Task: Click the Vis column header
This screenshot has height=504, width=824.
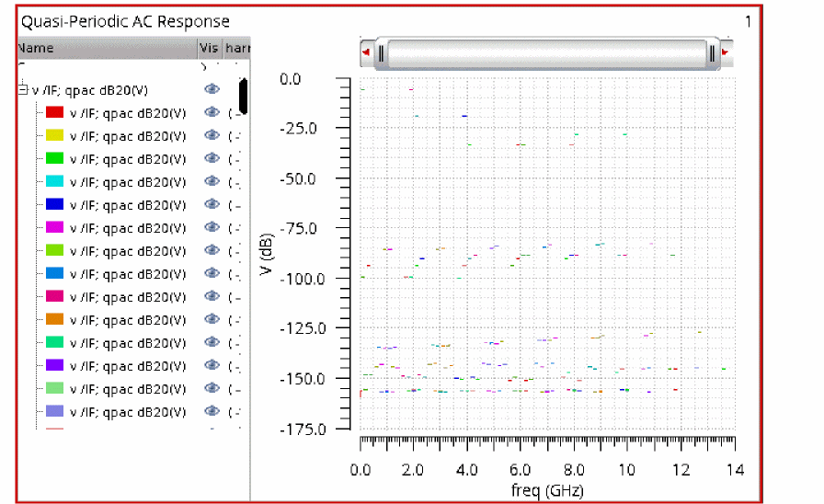Action: click(209, 48)
